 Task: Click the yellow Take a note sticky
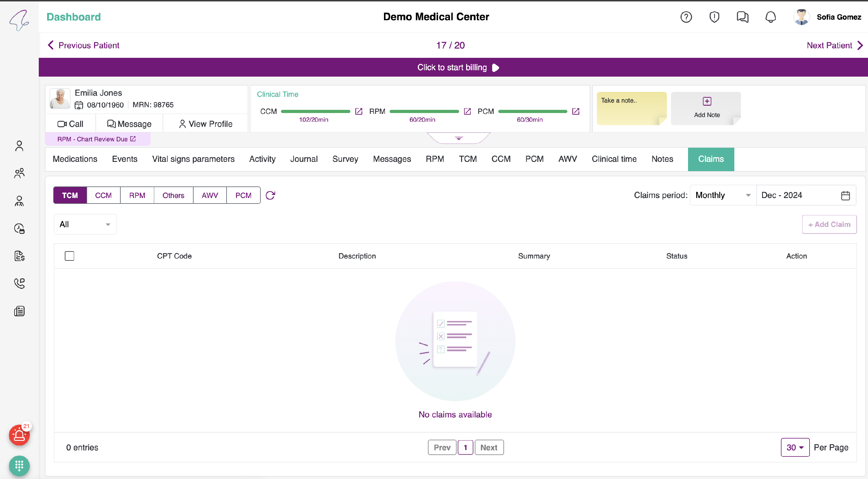click(631, 108)
